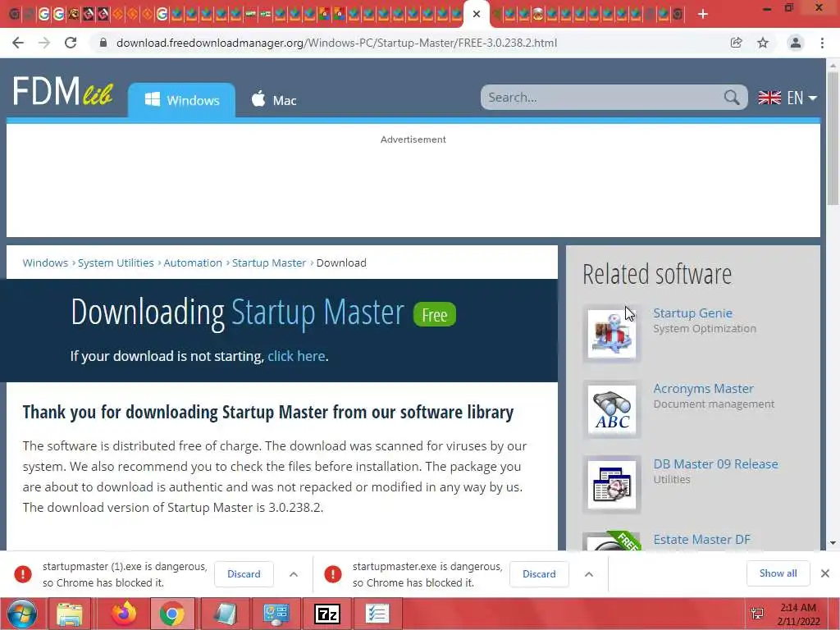This screenshot has width=840, height=630.
Task: Open File Explorer from the taskbar
Action: (x=70, y=614)
